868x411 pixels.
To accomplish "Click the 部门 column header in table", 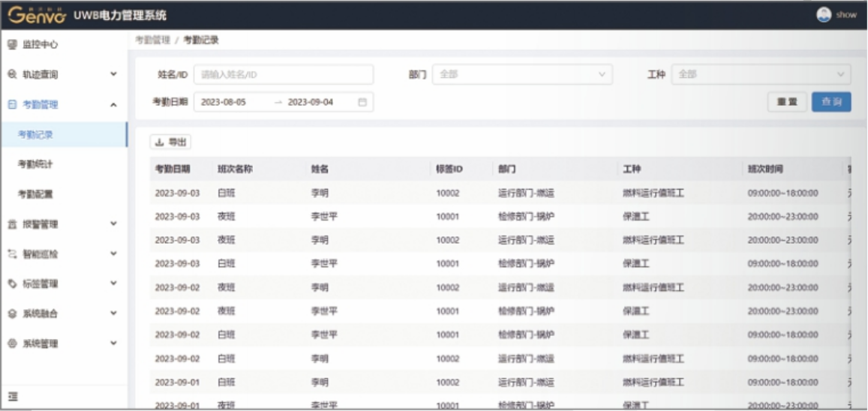I will (507, 169).
